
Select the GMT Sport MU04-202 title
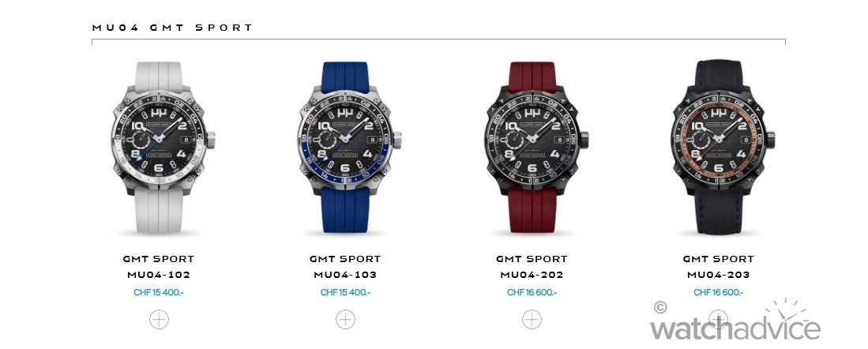tap(532, 267)
